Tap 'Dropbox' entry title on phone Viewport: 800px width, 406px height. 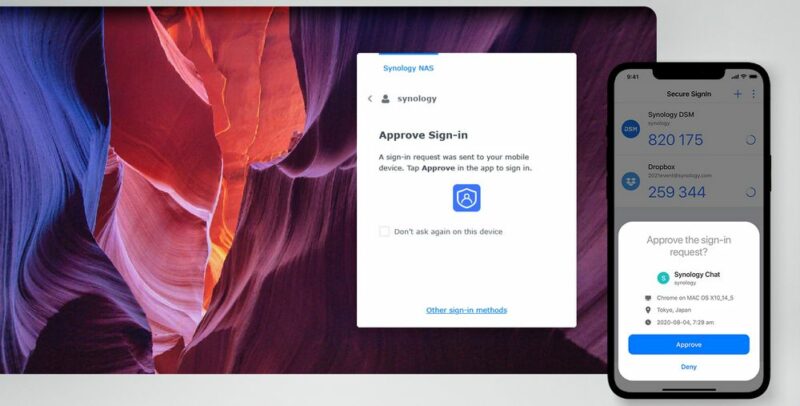coord(661,167)
